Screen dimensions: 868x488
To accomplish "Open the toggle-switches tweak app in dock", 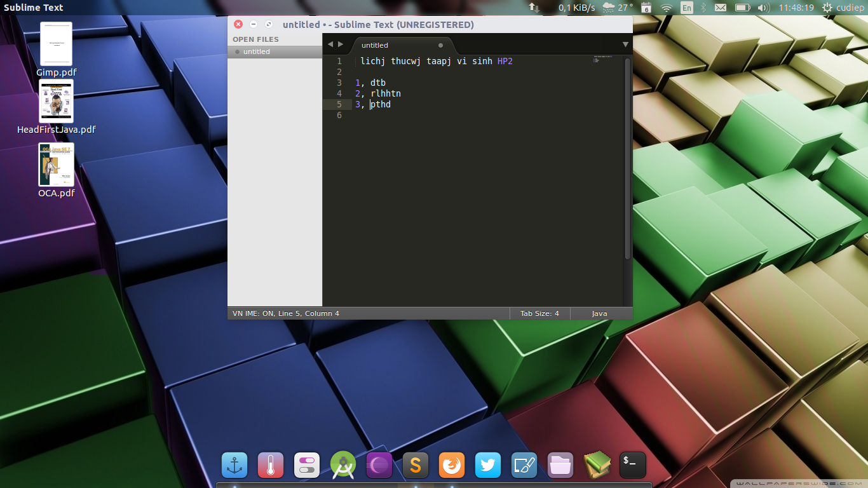I will [307, 466].
